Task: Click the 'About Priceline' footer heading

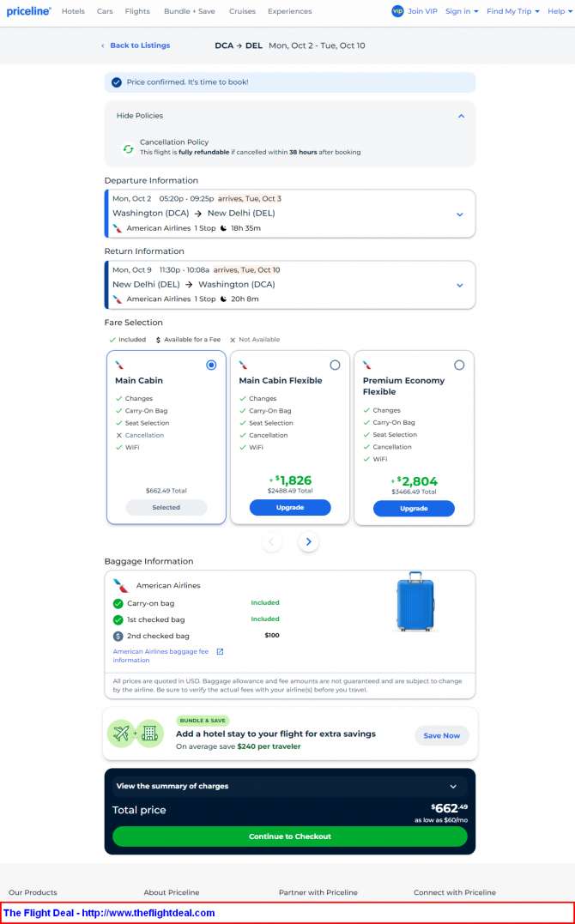Action: (172, 892)
